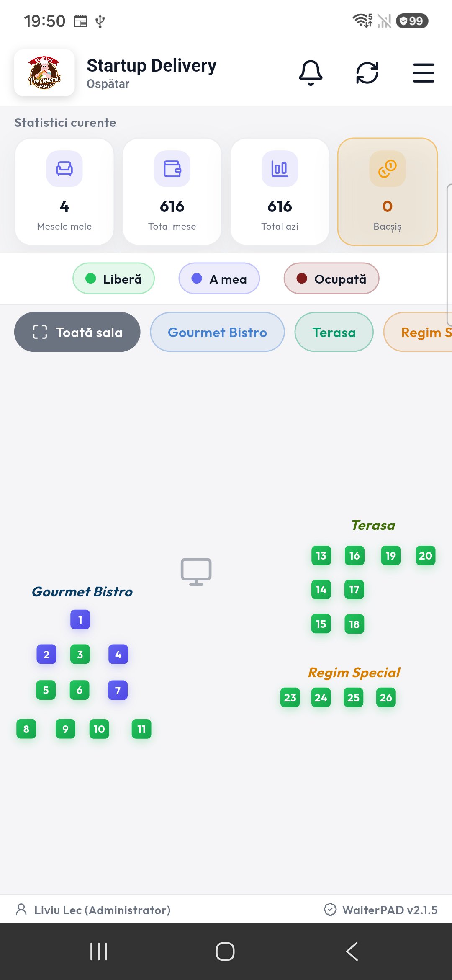This screenshot has height=980, width=452.
Task: Toggle the A mea status filter
Action: (219, 279)
